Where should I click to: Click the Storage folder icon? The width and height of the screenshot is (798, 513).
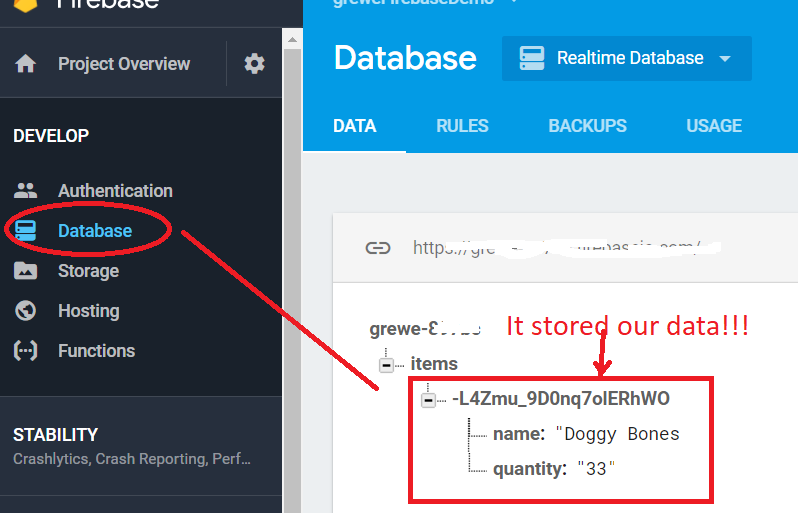[26, 271]
